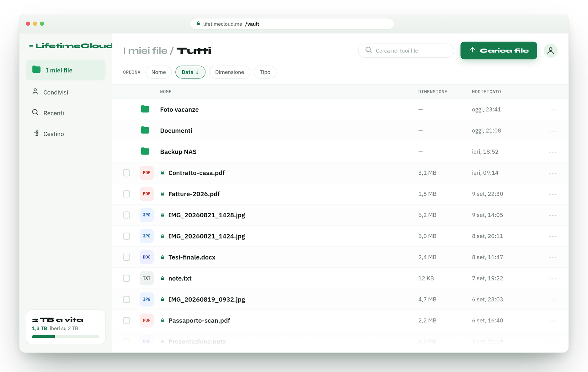Open the Condivisi sidebar section
Viewport: 588px width, 372px height.
pos(66,92)
